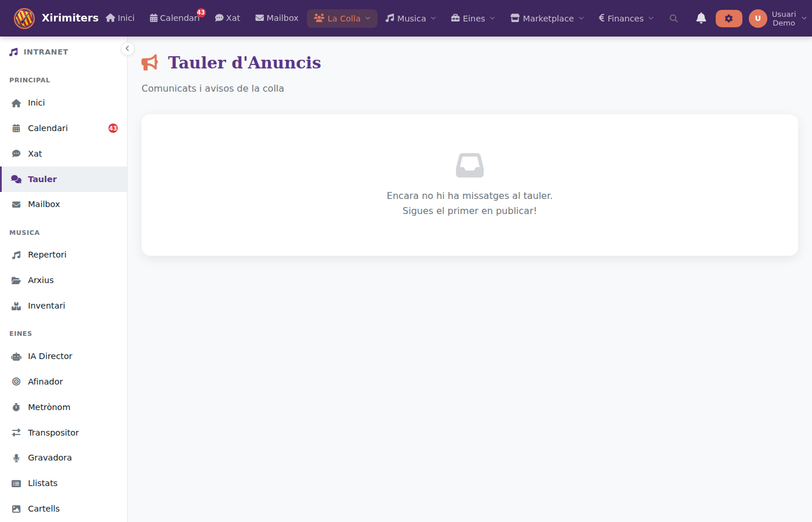The height and width of the screenshot is (522, 812).
Task: Open Inventari in the sidebar
Action: point(46,306)
